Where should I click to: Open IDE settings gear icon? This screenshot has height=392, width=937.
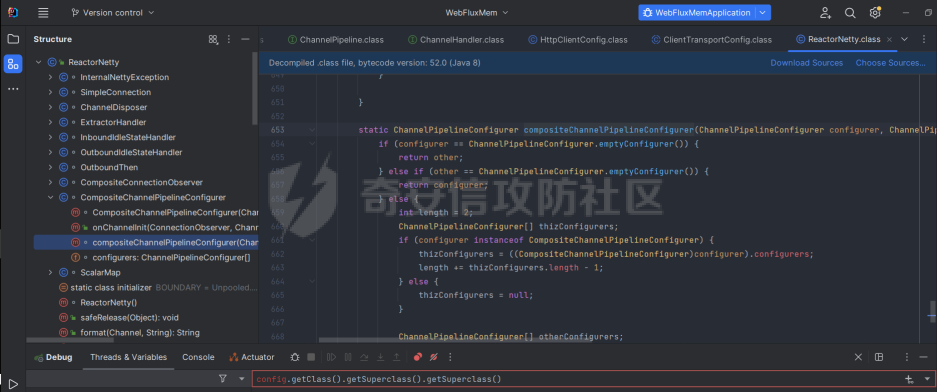coord(875,13)
